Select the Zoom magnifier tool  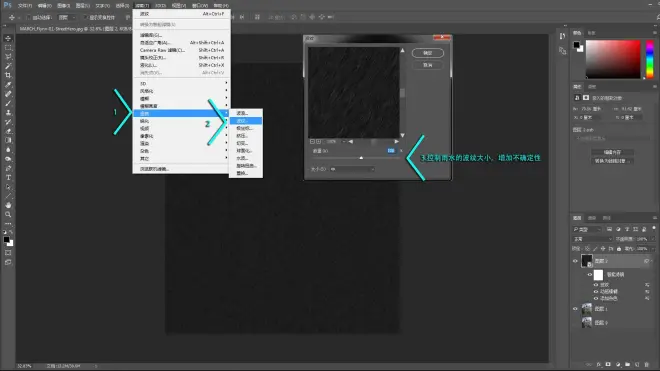point(8,214)
